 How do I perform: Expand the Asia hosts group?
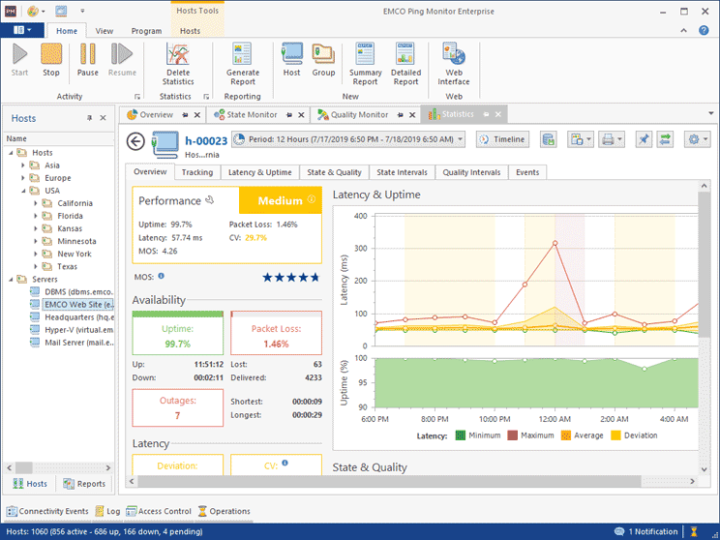tap(22, 165)
